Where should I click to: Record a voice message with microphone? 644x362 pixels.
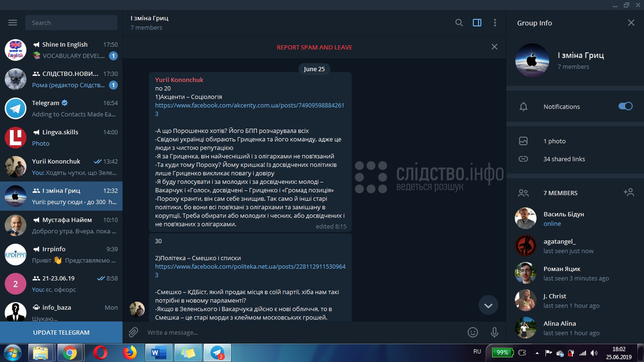495,332
